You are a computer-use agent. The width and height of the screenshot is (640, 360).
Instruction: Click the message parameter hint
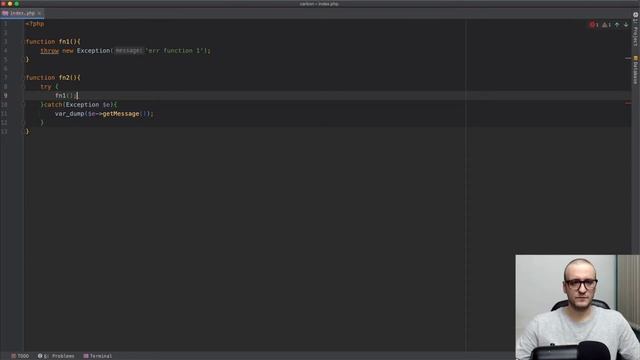point(129,51)
